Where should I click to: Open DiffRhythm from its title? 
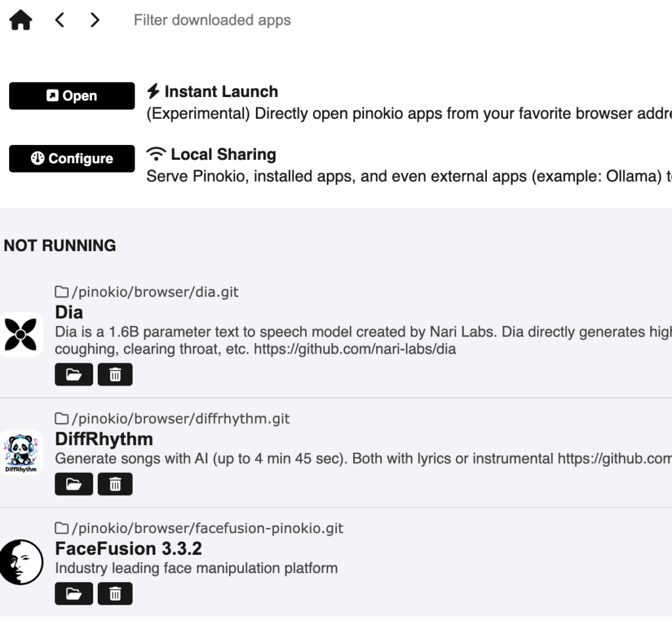click(x=104, y=439)
